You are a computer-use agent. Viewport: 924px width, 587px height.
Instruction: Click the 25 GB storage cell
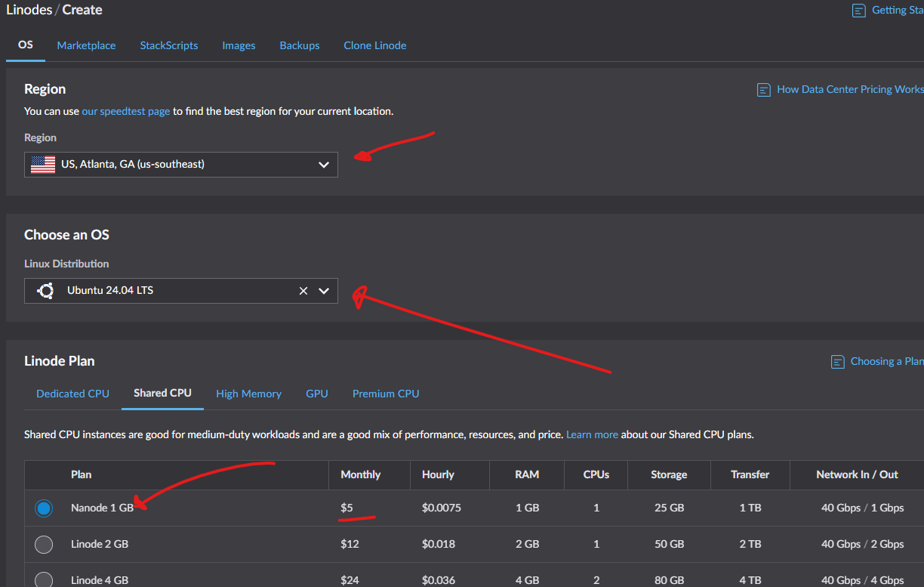[x=669, y=508]
